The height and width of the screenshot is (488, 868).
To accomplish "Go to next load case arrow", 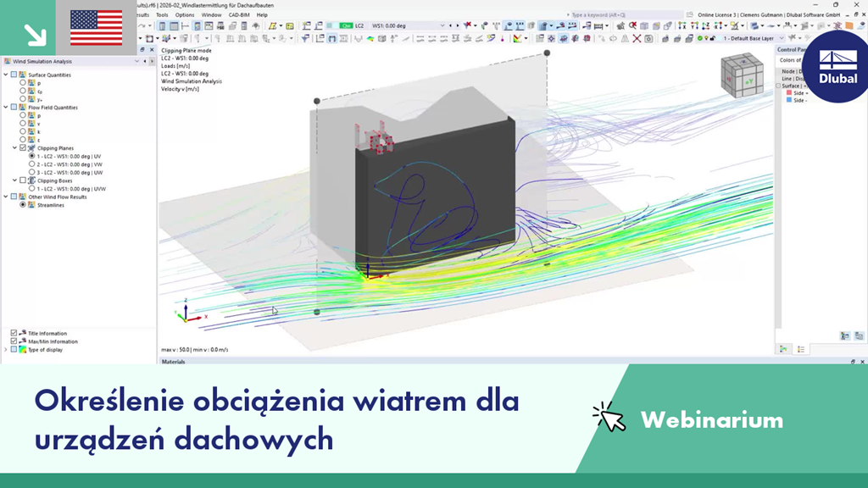I will coord(458,25).
